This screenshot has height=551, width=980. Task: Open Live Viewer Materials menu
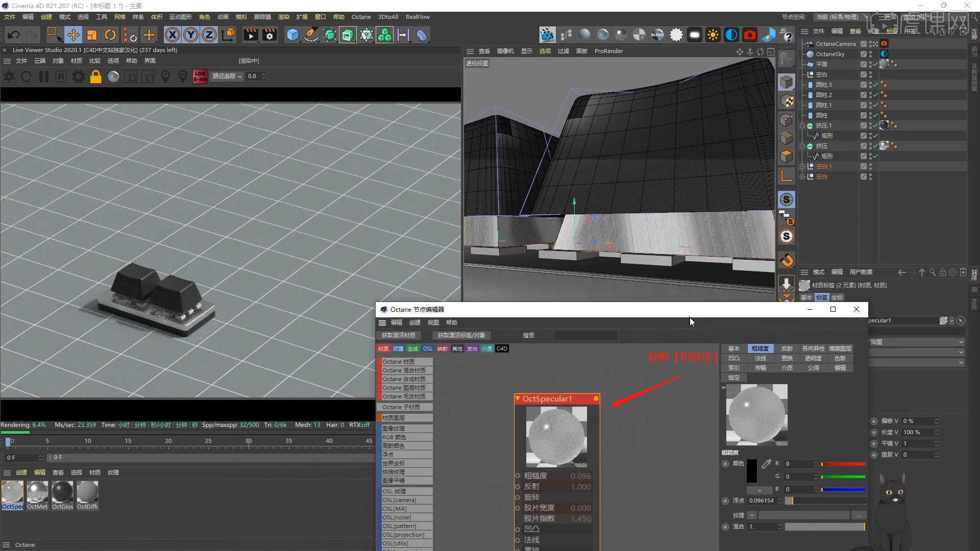pyautogui.click(x=77, y=61)
